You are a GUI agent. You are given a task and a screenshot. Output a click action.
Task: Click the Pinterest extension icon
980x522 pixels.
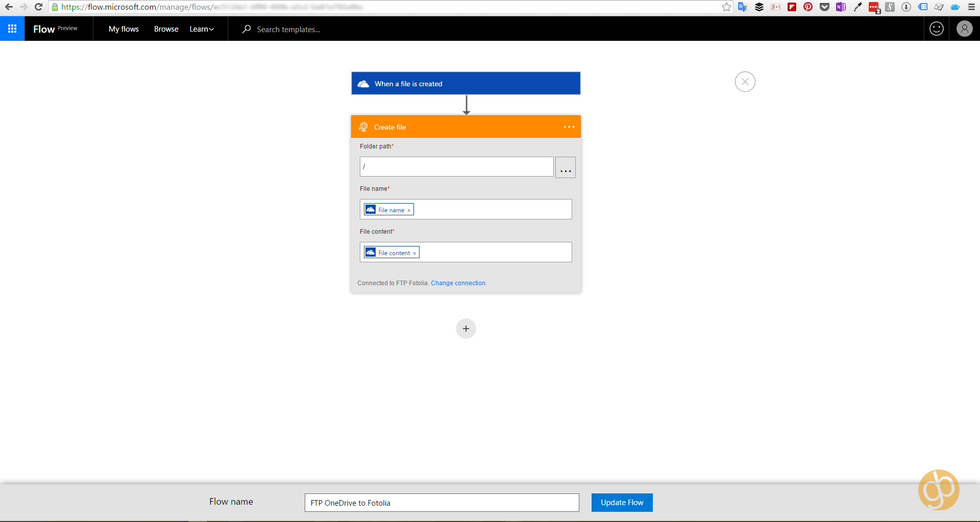point(808,7)
